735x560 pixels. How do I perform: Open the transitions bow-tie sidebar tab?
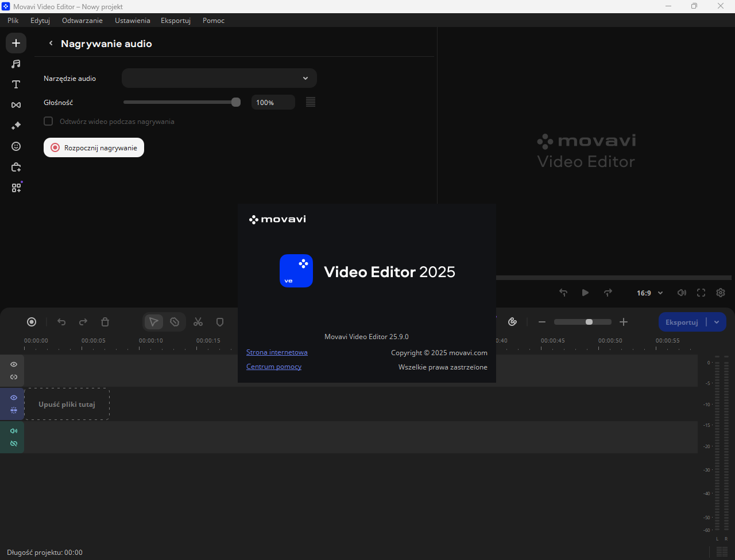[16, 105]
